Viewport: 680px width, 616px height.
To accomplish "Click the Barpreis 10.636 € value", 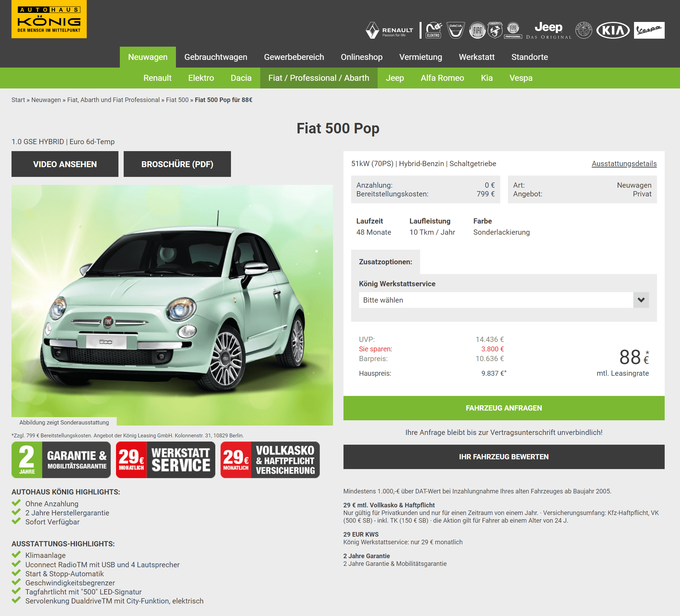I will pos(489,359).
